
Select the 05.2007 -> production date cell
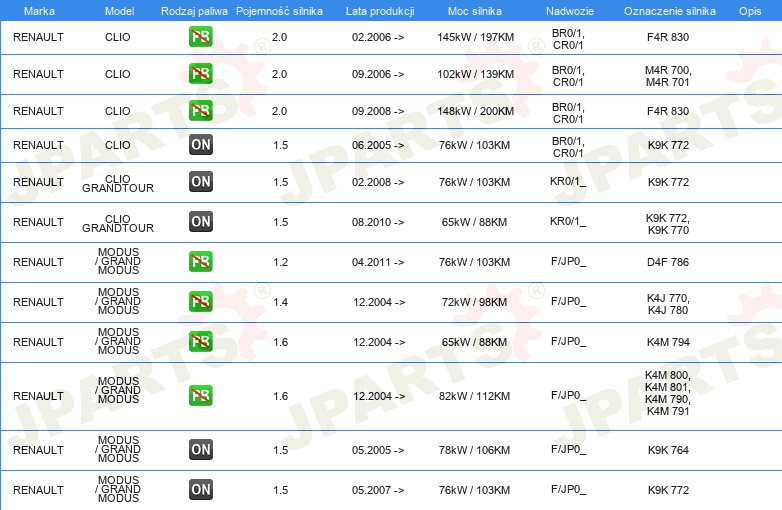point(378,490)
